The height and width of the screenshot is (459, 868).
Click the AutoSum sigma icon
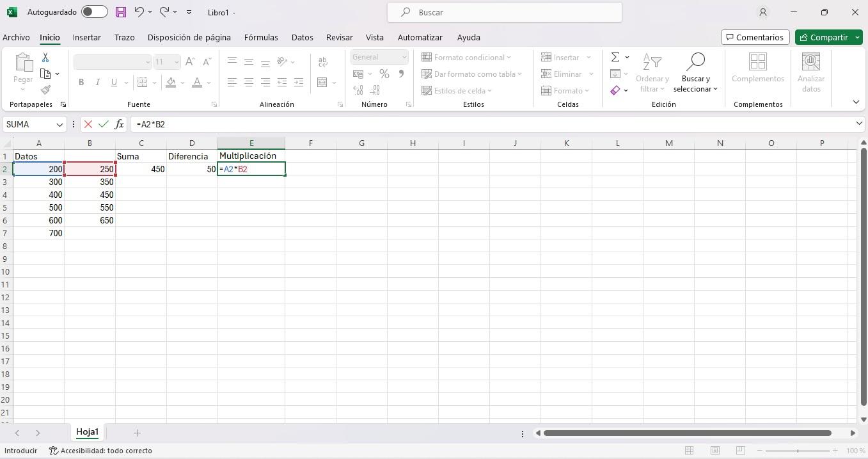pyautogui.click(x=615, y=58)
